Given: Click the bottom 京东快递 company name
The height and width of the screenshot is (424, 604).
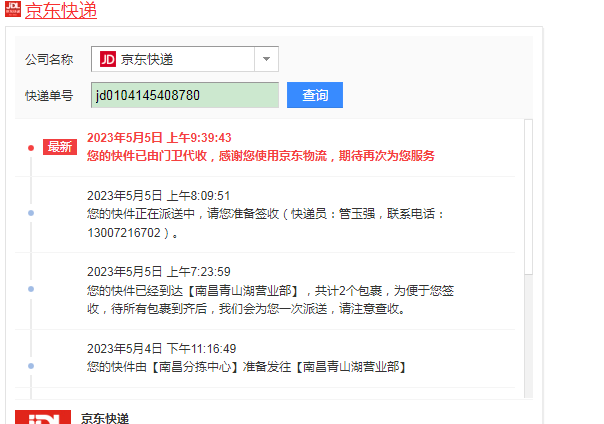Looking at the screenshot, I should (105, 418).
